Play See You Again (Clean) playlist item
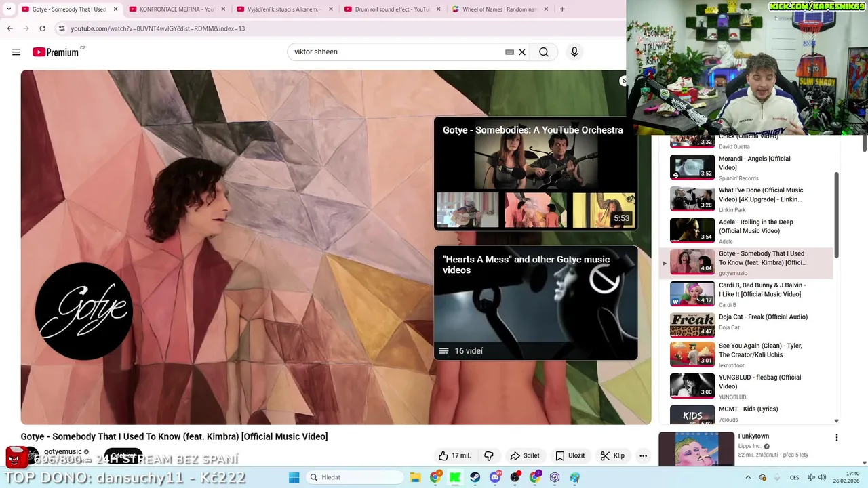 pyautogui.click(x=747, y=354)
